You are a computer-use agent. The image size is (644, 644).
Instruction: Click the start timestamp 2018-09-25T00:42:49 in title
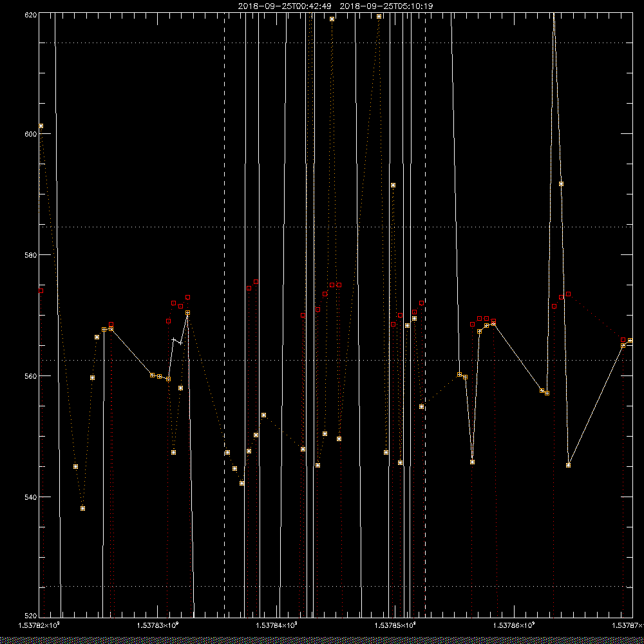(x=285, y=6)
